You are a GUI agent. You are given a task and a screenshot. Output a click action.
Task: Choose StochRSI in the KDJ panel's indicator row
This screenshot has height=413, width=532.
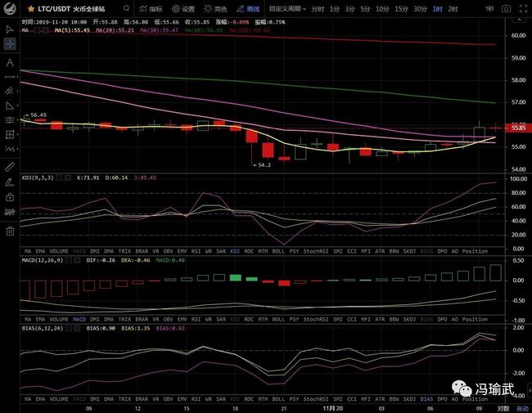[316, 251]
